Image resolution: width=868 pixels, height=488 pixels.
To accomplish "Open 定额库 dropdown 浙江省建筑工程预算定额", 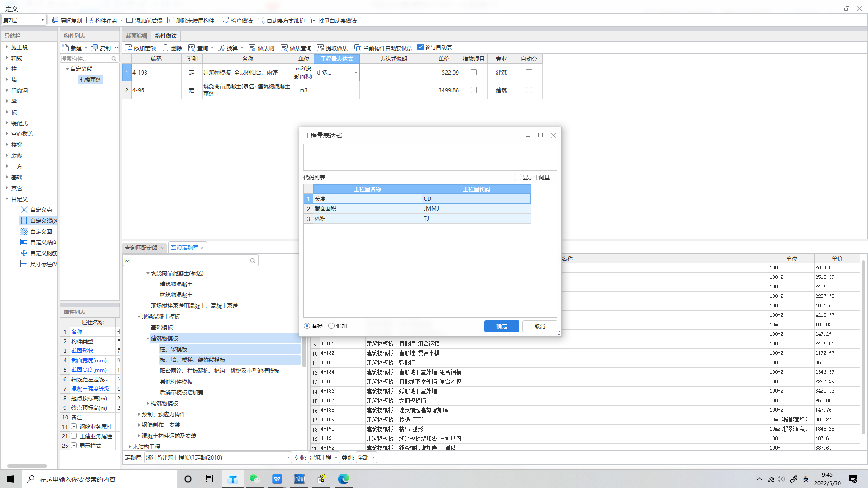I will point(218,458).
